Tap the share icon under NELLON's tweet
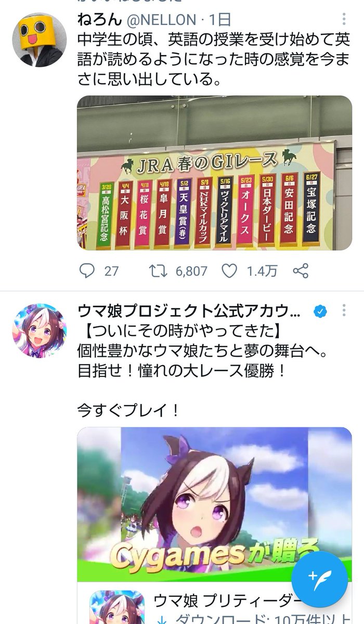This screenshot has height=624, width=364. pyautogui.click(x=301, y=270)
